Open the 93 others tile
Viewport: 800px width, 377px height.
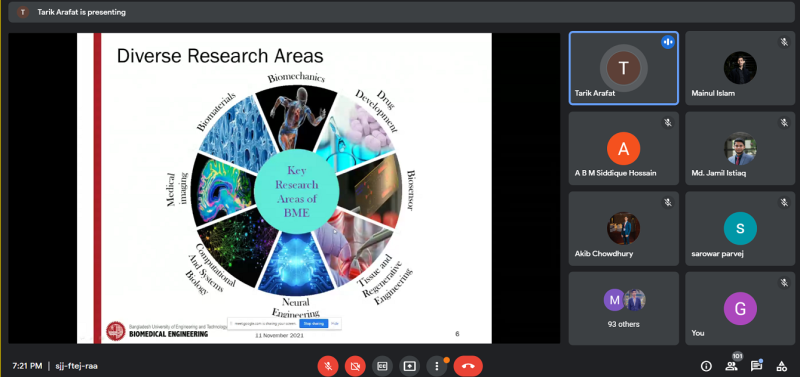(x=623, y=308)
